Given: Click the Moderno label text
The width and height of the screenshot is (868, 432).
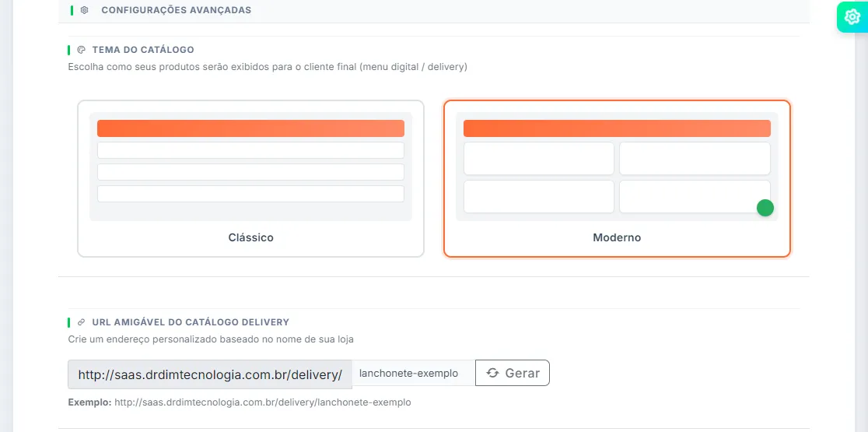Looking at the screenshot, I should tap(618, 237).
